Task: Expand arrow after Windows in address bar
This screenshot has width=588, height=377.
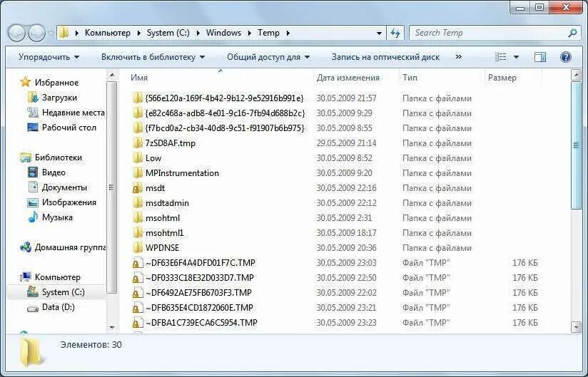Action: [249, 33]
